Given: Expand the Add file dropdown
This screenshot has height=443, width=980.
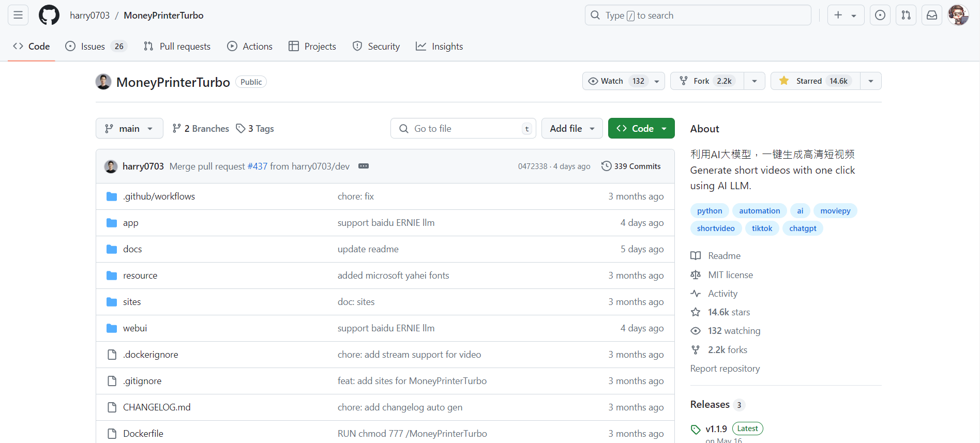Looking at the screenshot, I should [x=572, y=128].
